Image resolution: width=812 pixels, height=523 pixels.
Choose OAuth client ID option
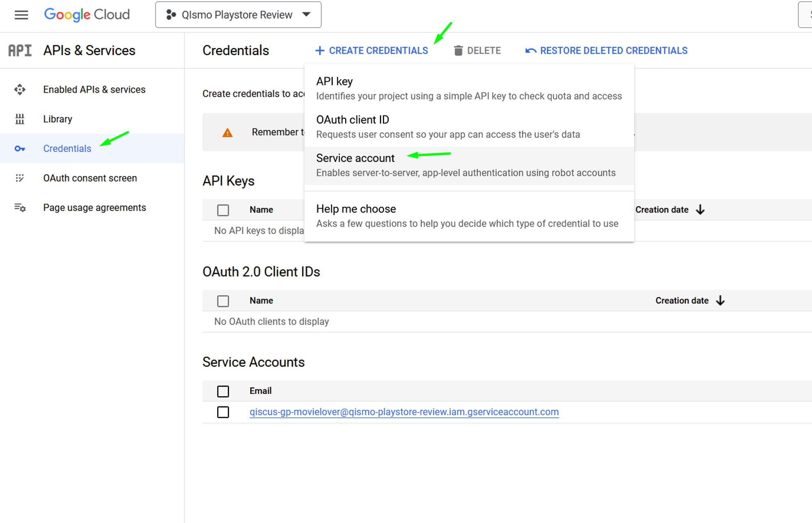point(469,127)
